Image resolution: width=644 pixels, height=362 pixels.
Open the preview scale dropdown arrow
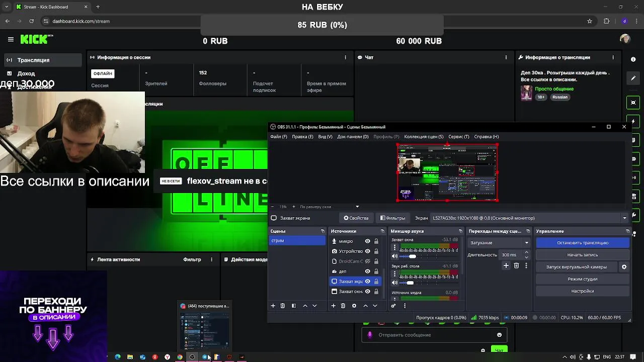click(358, 207)
